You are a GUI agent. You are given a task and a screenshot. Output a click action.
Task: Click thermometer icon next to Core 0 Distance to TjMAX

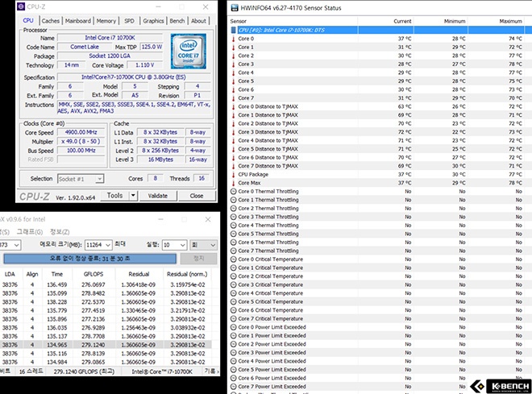click(x=234, y=106)
